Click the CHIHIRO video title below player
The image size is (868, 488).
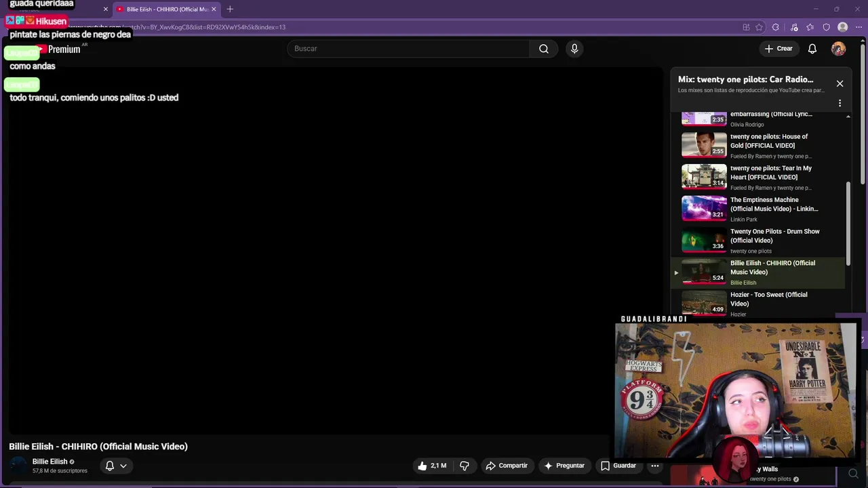click(x=98, y=446)
